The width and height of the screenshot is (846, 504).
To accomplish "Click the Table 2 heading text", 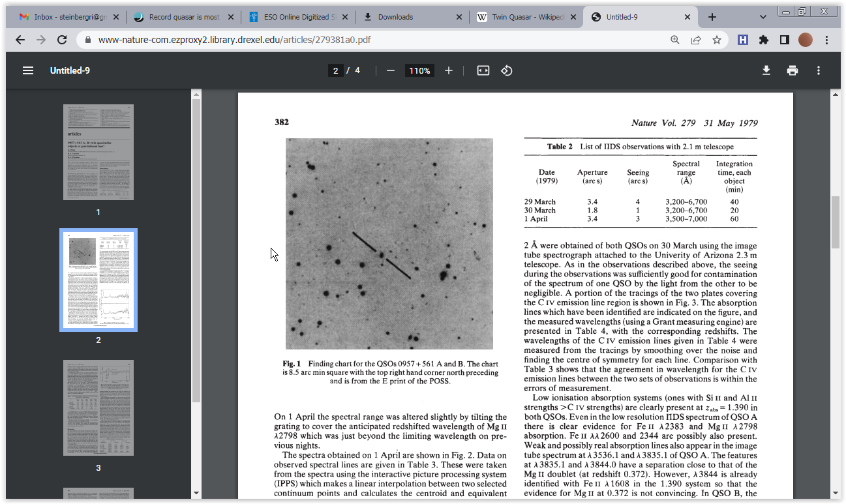I will (x=641, y=147).
